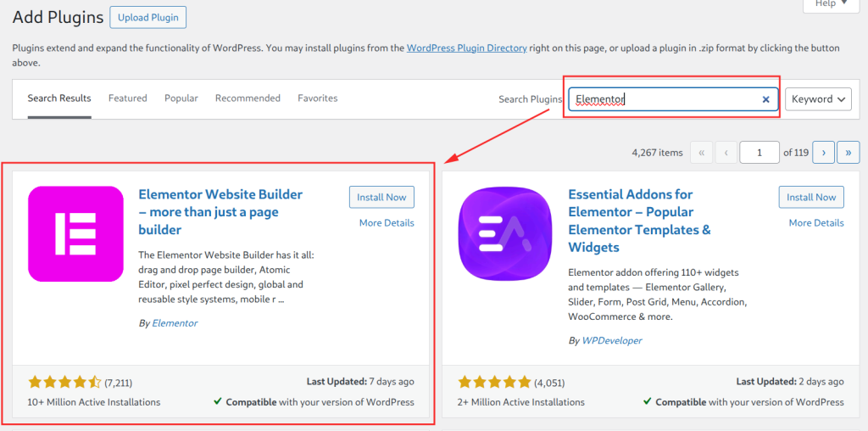Install the Elementor Website Builder plugin

(381, 197)
